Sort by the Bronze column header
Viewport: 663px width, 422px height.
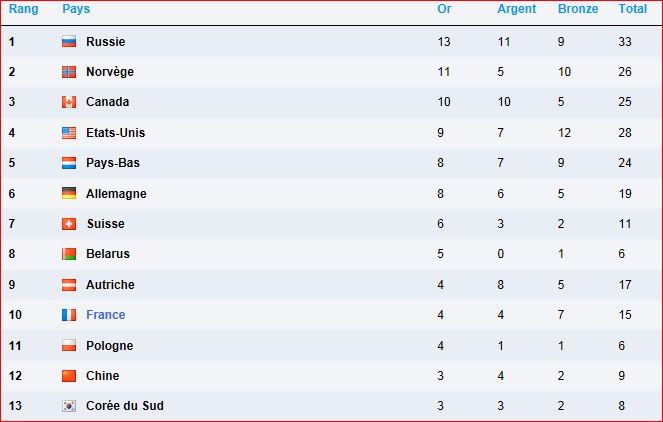[x=578, y=9]
